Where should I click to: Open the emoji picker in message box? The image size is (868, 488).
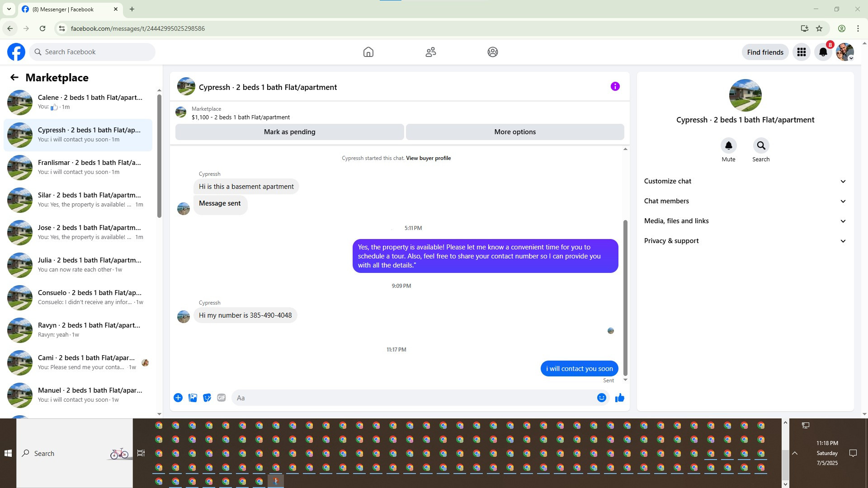pos(601,398)
